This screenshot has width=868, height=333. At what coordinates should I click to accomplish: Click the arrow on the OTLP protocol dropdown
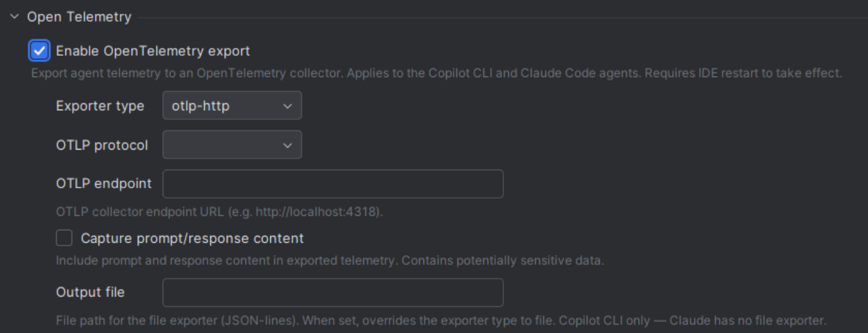287,145
